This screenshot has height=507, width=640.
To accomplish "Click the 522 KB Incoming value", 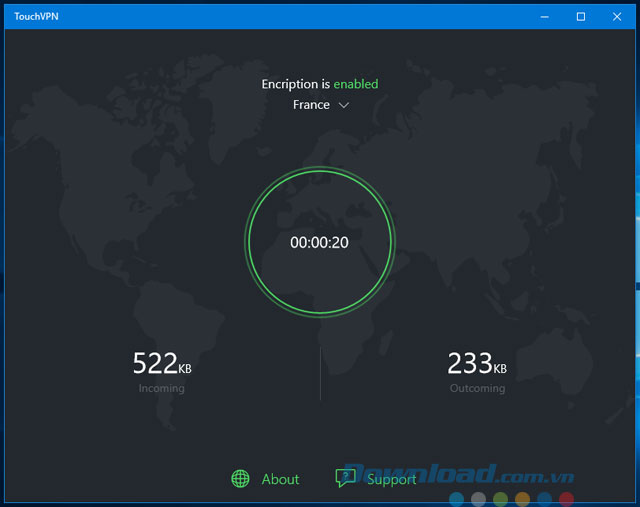I will click(162, 363).
